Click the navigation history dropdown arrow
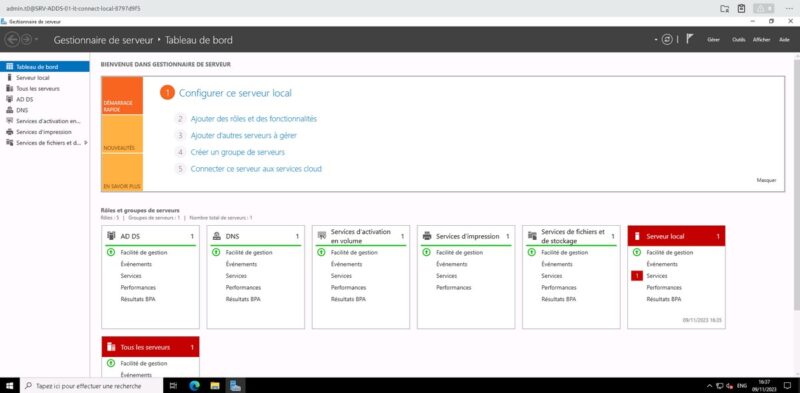Viewport: 800px width, 393px height. point(37,40)
